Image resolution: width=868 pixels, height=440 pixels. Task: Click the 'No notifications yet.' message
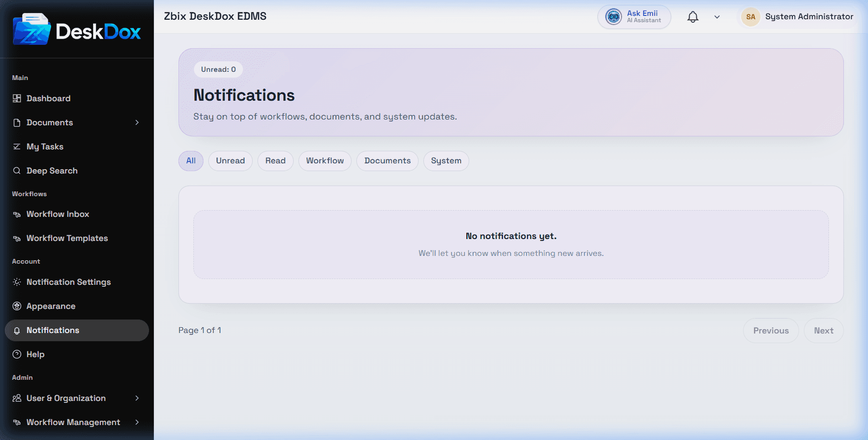coord(511,236)
